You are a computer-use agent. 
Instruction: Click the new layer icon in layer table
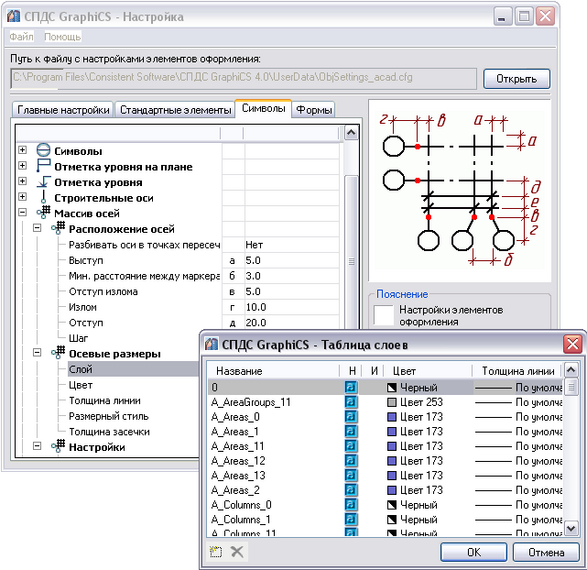[216, 552]
